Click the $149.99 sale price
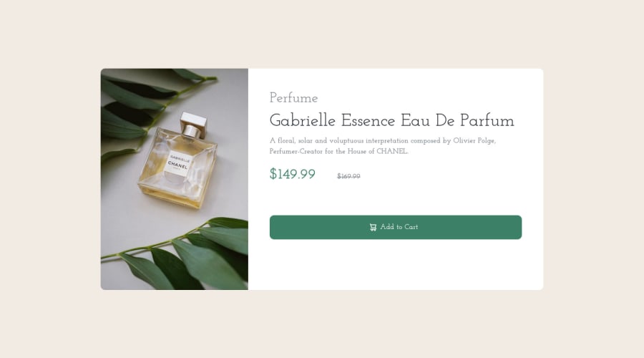This screenshot has height=358, width=644. (293, 174)
